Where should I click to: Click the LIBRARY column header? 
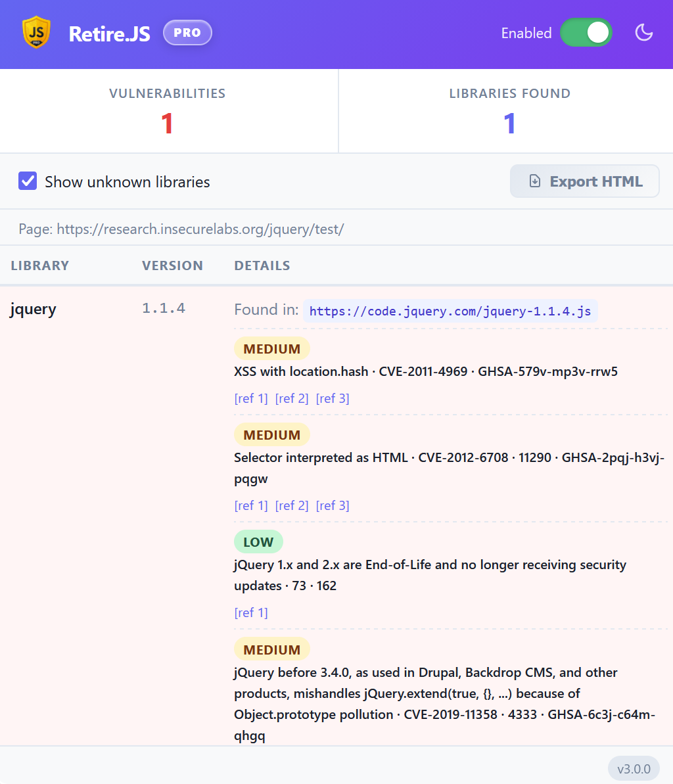pos(40,265)
